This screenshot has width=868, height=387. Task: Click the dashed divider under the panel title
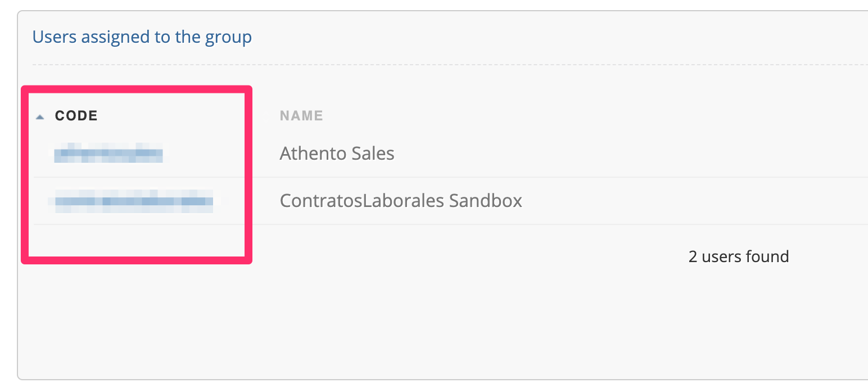(450, 65)
